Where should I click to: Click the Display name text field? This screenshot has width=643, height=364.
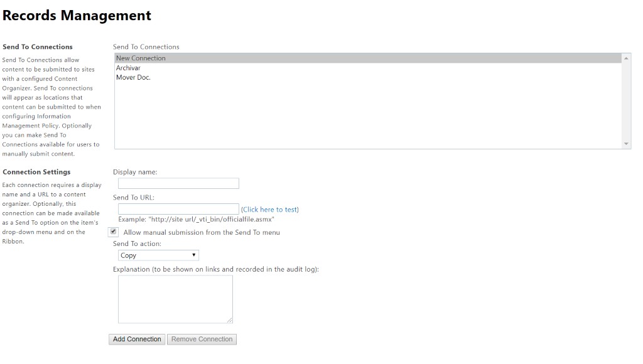tap(178, 183)
